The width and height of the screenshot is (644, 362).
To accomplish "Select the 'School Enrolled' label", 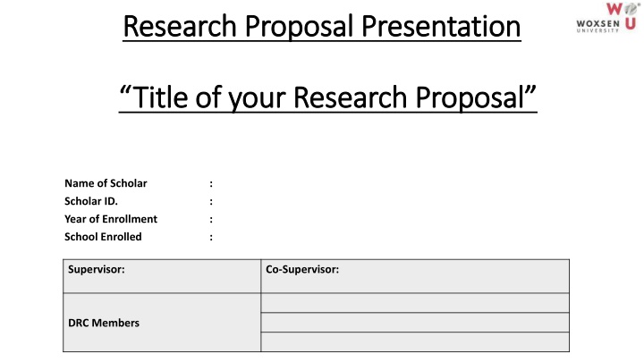I will [103, 237].
